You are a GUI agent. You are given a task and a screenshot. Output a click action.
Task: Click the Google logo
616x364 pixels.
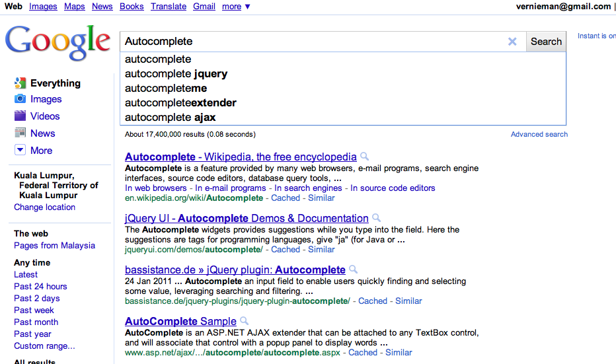click(x=58, y=42)
